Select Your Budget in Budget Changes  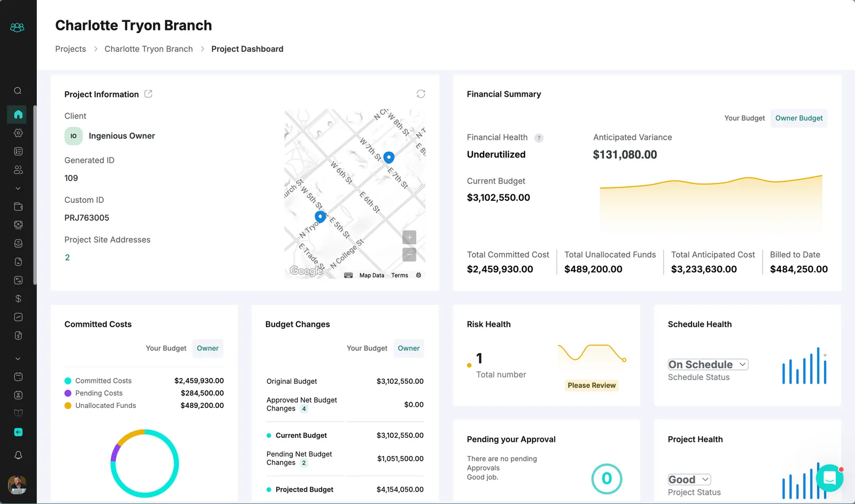[x=367, y=348]
